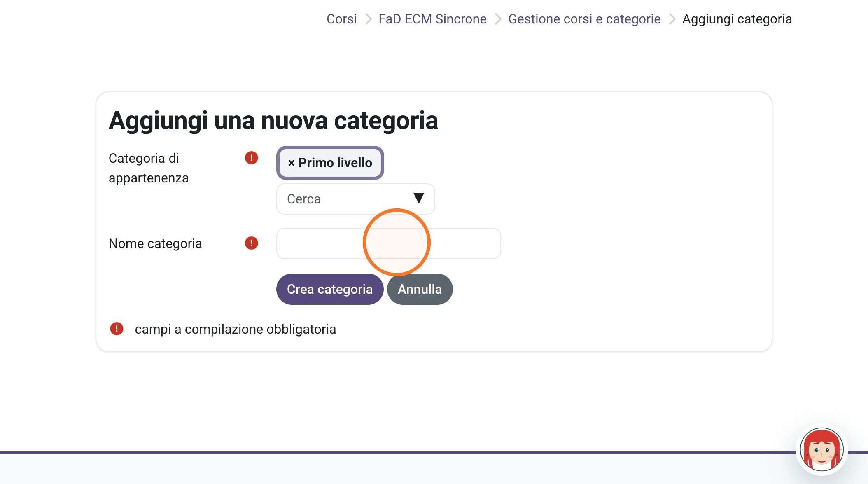The image size is (868, 484).
Task: Click the Nome categoria label
Action: tap(155, 243)
